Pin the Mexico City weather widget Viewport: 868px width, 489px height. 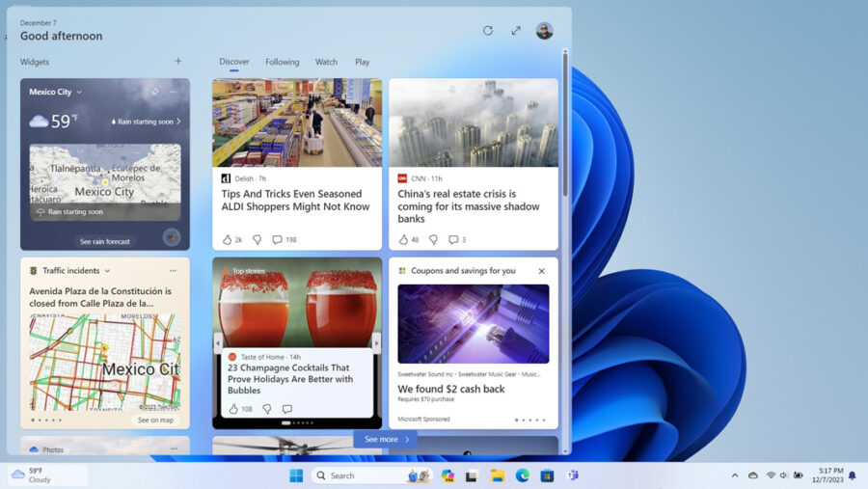155,92
